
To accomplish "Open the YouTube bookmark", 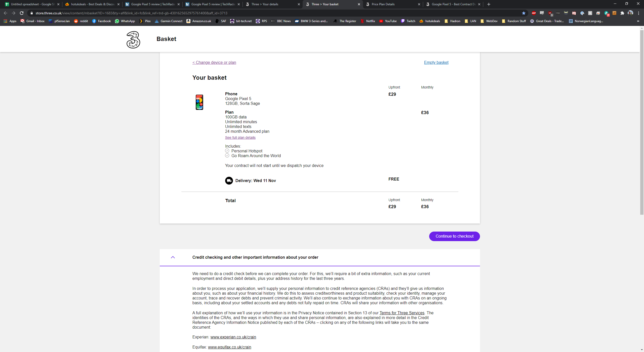I will 388,21.
